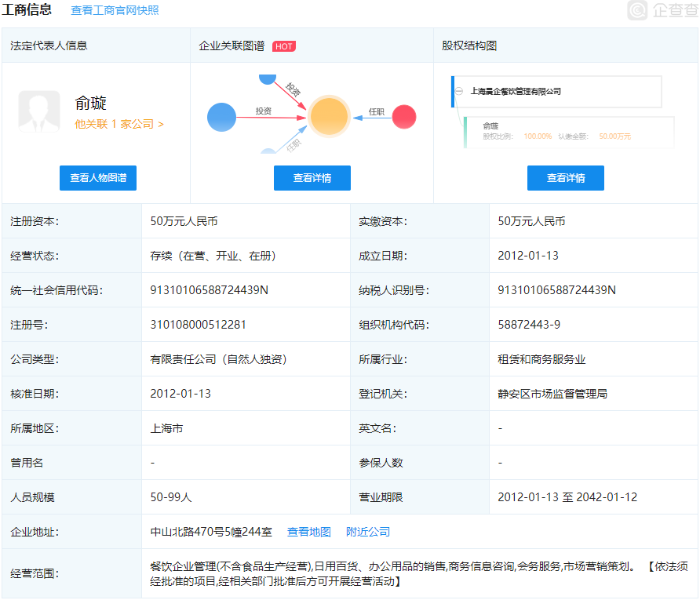Viewport: 700px width, 600px height.
Task: Click the legal representative avatar placeholder
Action: coord(39,111)
